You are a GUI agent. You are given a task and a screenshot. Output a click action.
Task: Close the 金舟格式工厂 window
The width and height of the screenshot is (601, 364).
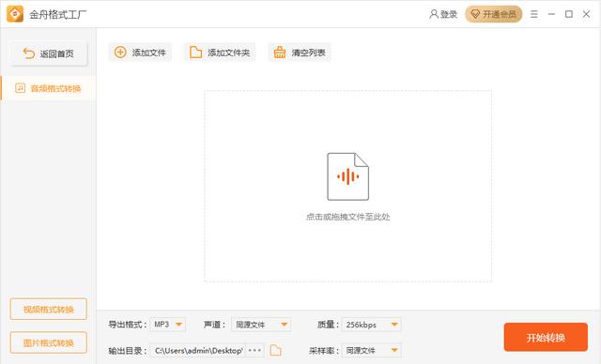[x=586, y=14]
